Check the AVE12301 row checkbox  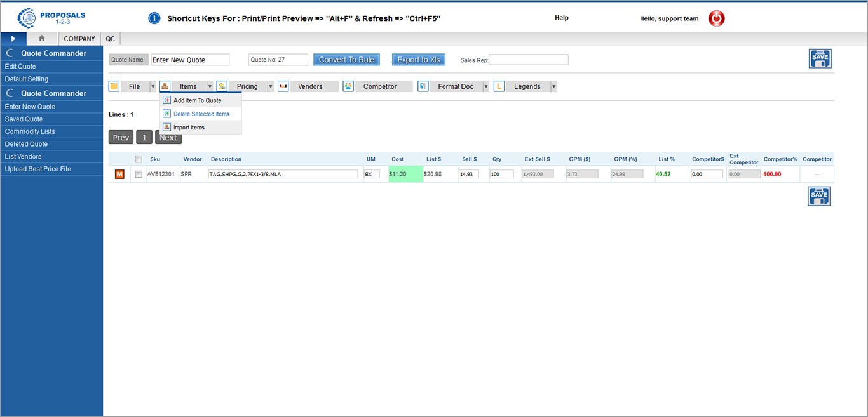point(139,174)
